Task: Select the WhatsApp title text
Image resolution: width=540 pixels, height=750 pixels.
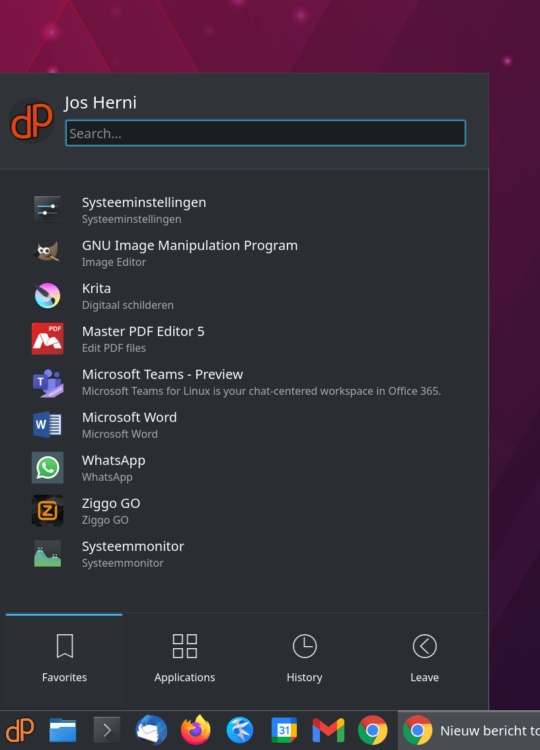Action: 113,461
